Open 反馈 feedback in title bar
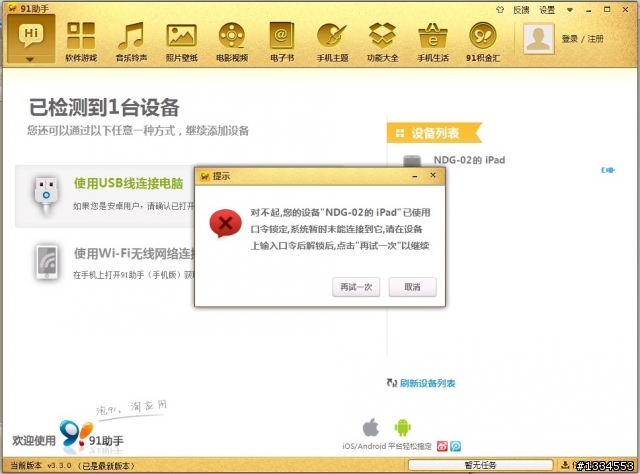The image size is (640, 474). tap(521, 10)
